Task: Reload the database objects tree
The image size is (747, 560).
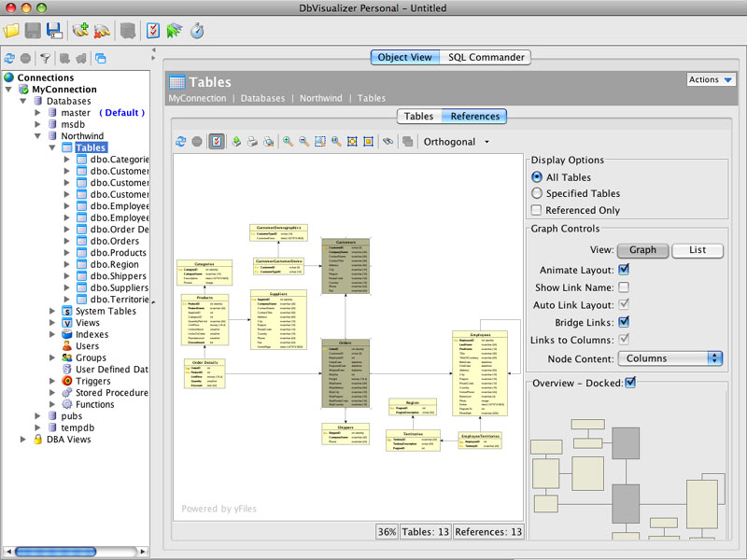Action: (9, 59)
